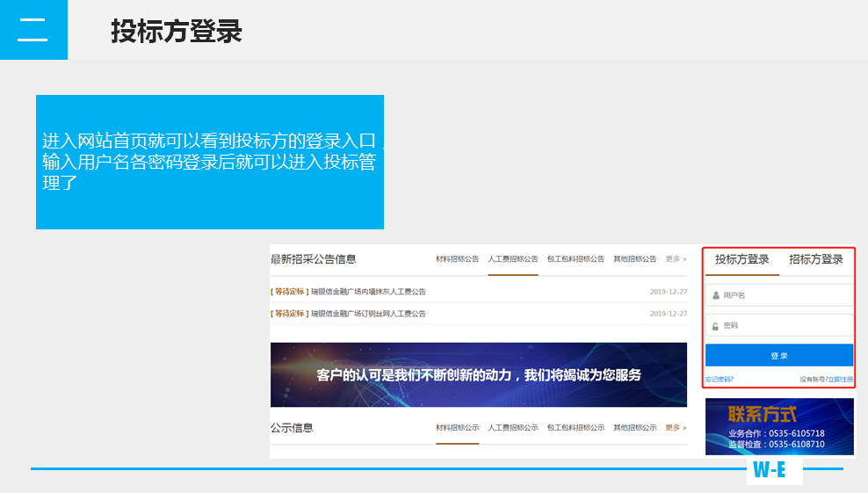Viewport: 868px width, 493px height.
Task: Open the 包工包料招标公告 tab
Action: coord(575,259)
